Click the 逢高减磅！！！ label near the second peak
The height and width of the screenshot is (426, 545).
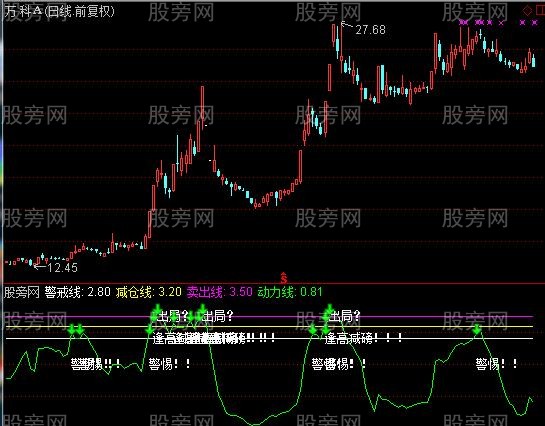coord(364,338)
